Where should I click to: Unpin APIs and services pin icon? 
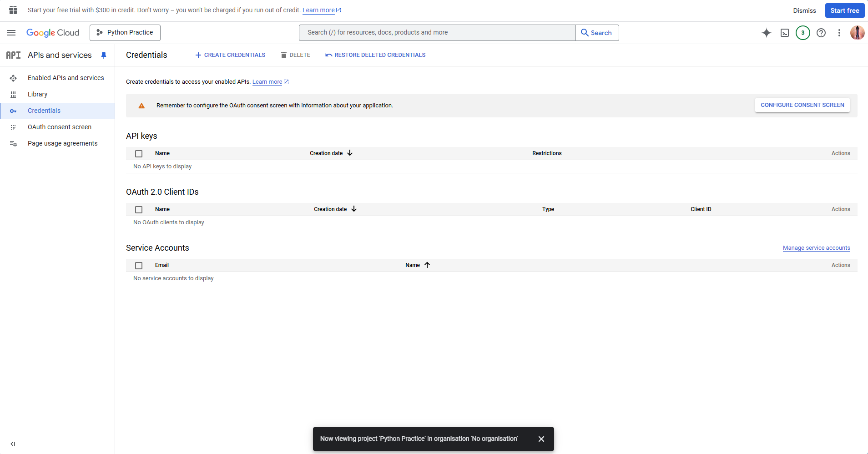click(104, 55)
